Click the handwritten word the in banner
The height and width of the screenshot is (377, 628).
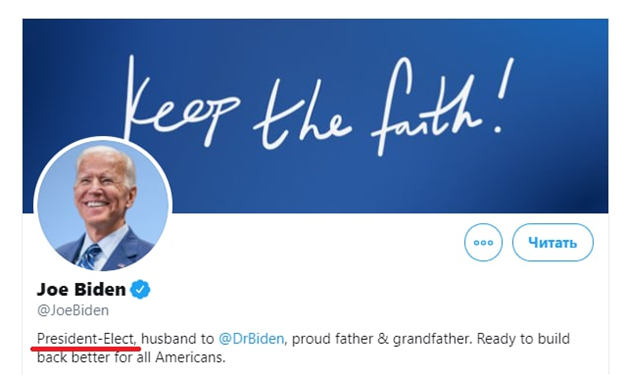tap(302, 114)
